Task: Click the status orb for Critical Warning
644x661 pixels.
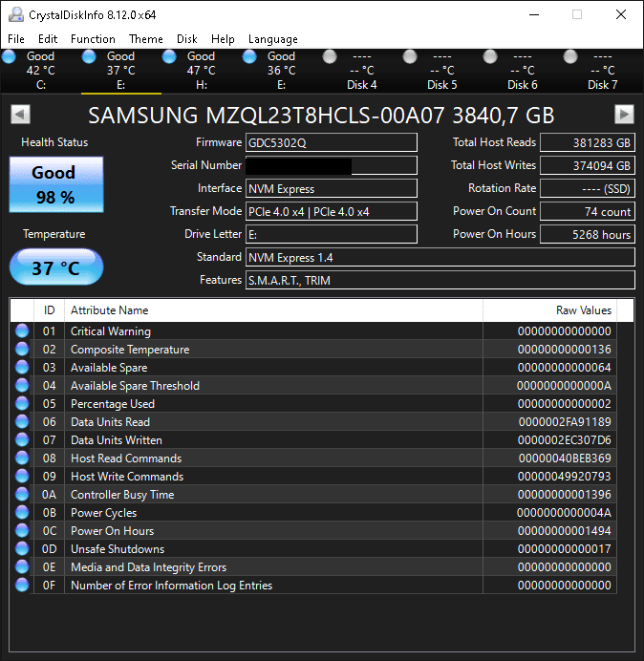Action: point(22,330)
